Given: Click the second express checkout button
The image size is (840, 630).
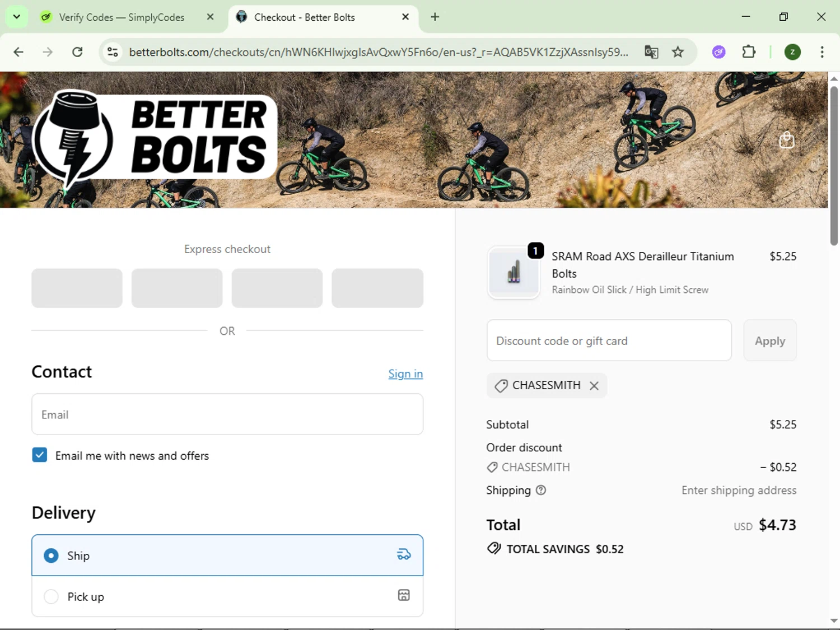Looking at the screenshot, I should click(x=177, y=288).
